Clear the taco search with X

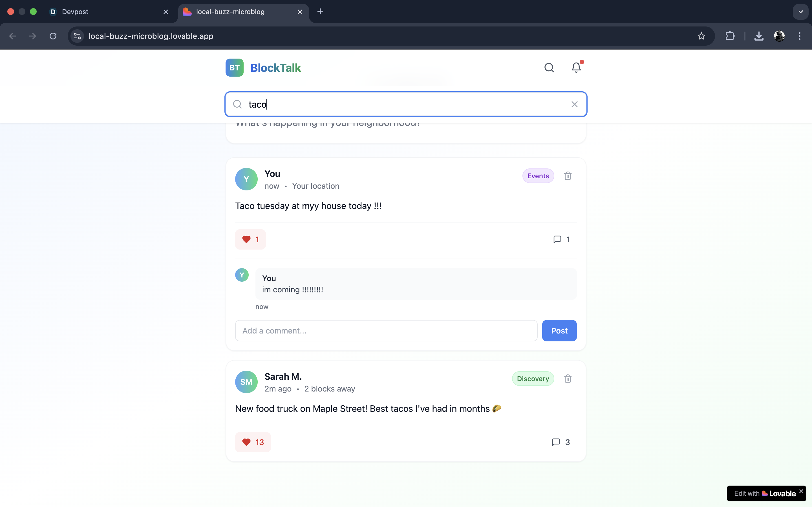point(574,104)
